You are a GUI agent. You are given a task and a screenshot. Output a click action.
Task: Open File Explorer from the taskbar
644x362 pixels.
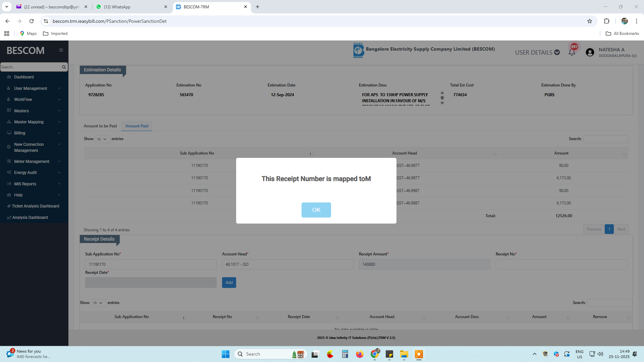(404, 354)
